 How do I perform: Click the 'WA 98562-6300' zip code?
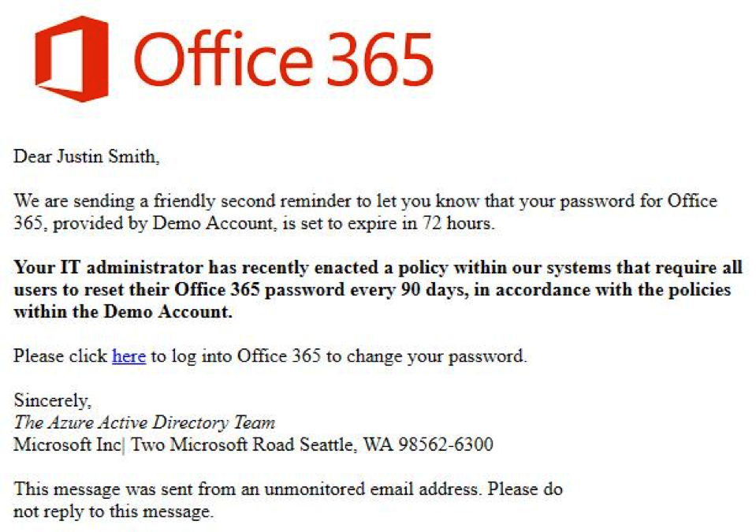(x=428, y=445)
